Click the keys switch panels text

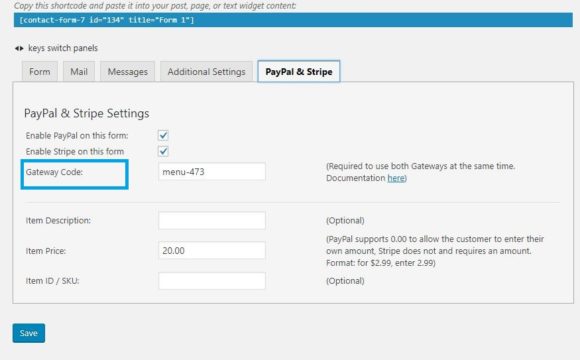coord(63,48)
